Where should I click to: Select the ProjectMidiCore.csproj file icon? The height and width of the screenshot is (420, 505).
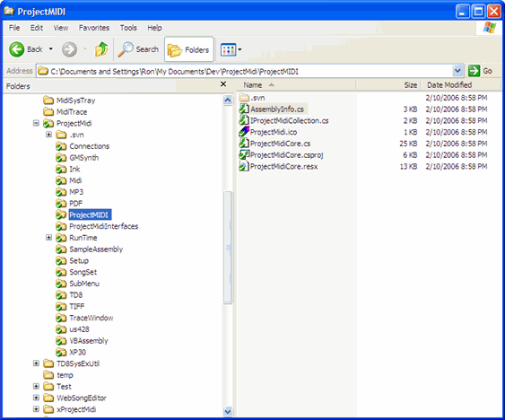click(244, 154)
